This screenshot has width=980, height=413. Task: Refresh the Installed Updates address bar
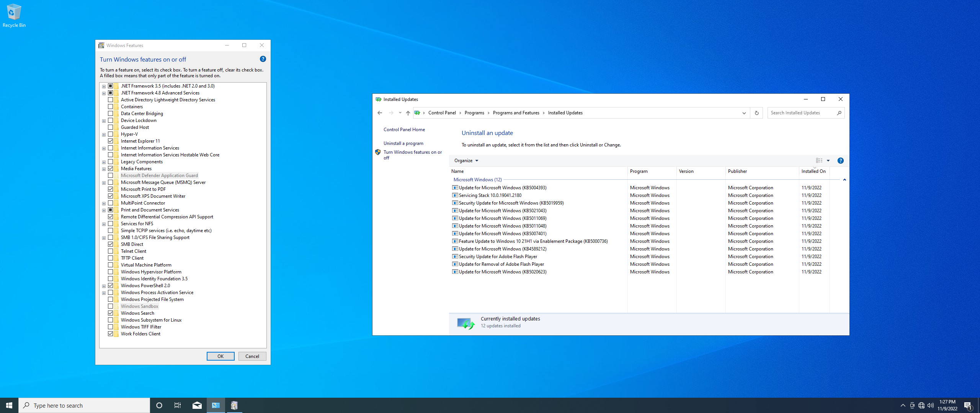[756, 113]
